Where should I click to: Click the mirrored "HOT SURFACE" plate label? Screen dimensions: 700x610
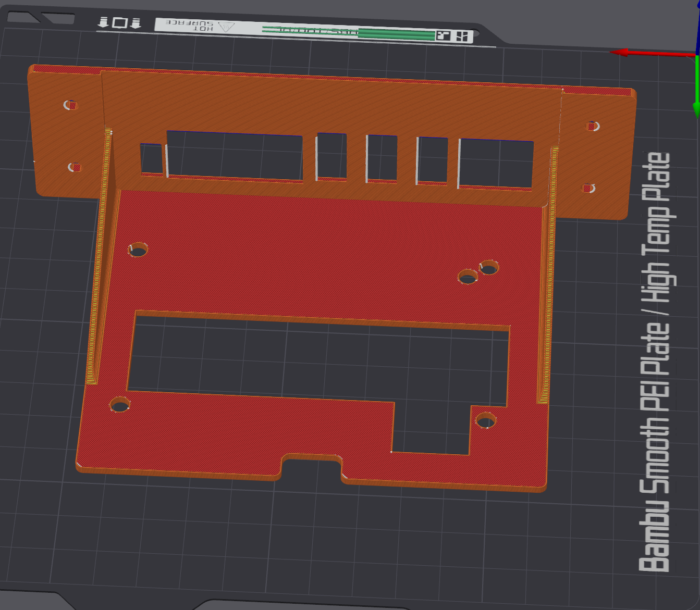189,26
